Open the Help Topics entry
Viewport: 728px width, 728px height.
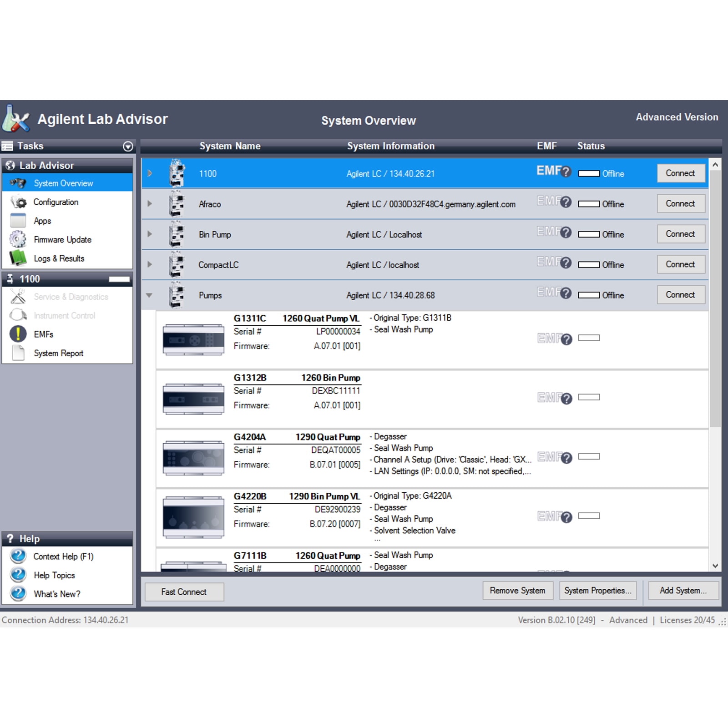tap(54, 575)
